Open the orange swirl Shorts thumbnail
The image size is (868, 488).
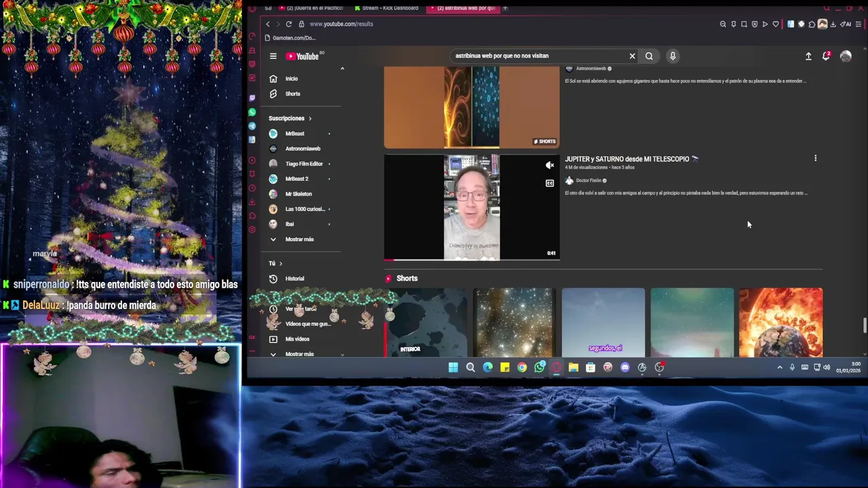[471, 107]
